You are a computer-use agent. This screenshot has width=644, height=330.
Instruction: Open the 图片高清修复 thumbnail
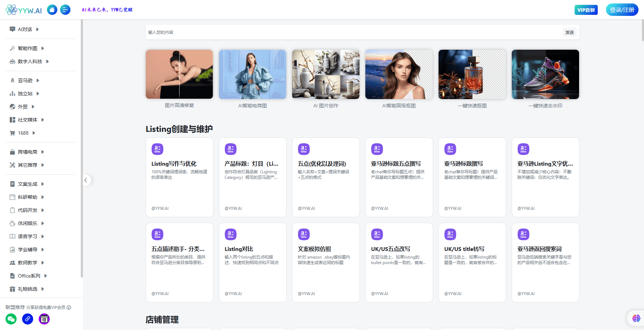click(179, 74)
